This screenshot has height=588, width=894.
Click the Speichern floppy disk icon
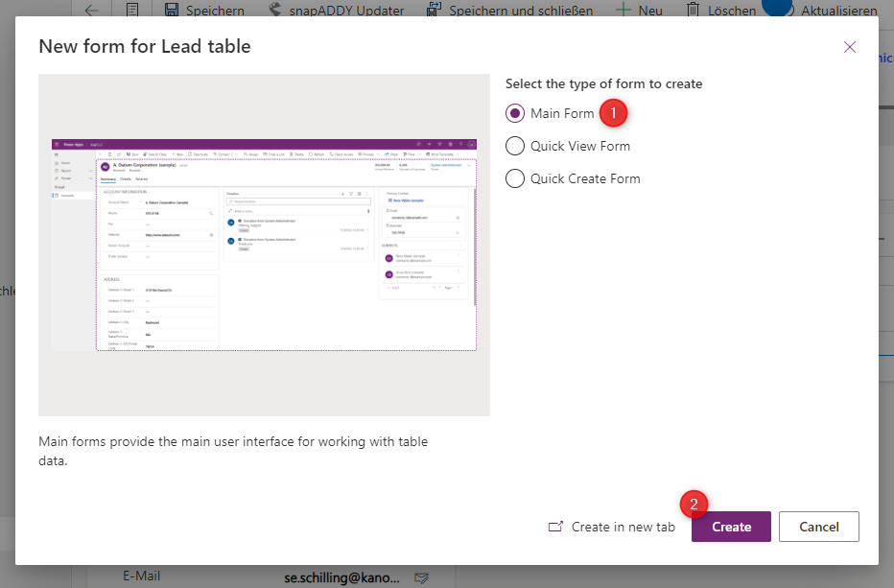tap(171, 10)
